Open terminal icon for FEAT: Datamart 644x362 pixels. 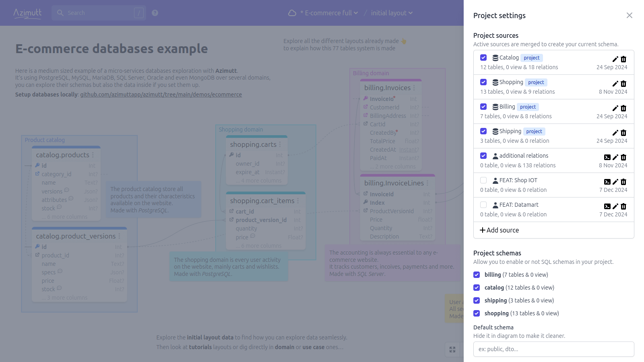point(607,206)
